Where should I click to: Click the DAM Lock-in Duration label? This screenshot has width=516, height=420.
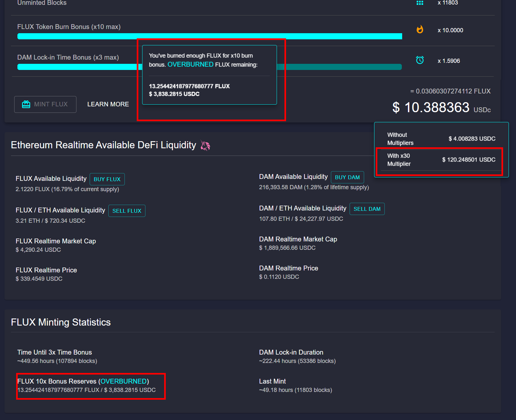tap(291, 352)
